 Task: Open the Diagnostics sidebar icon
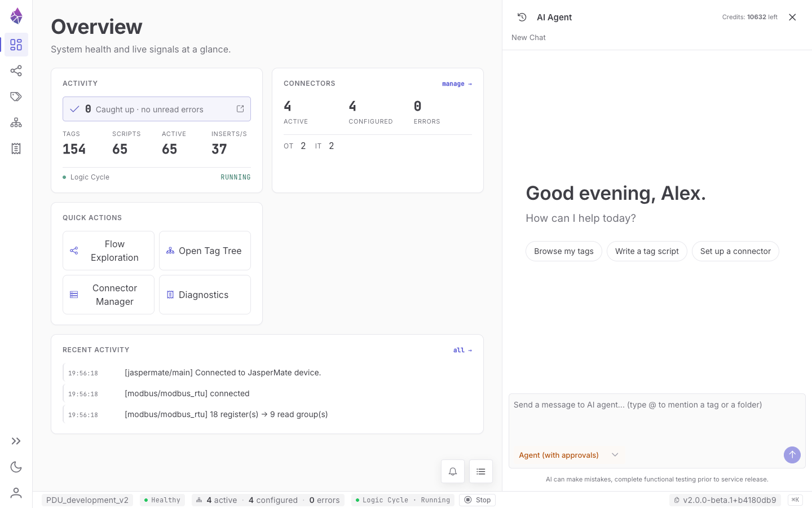click(x=16, y=148)
